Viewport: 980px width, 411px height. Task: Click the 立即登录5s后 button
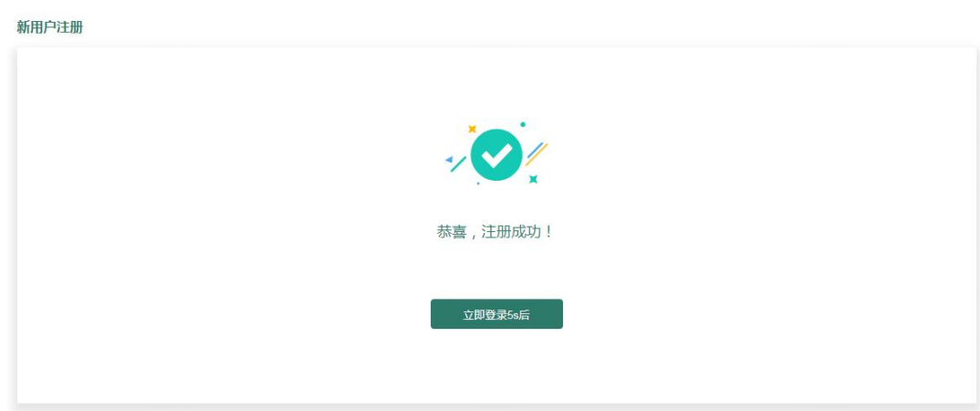[496, 314]
